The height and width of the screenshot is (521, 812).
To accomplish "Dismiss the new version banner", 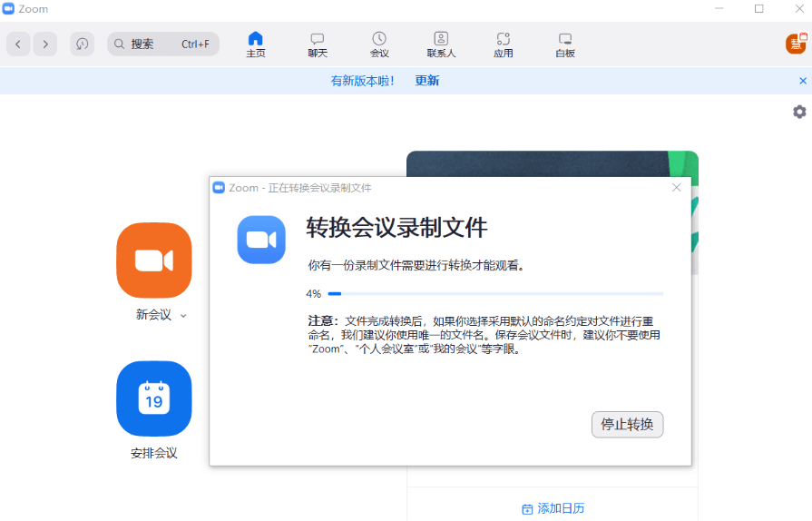I will click(803, 81).
